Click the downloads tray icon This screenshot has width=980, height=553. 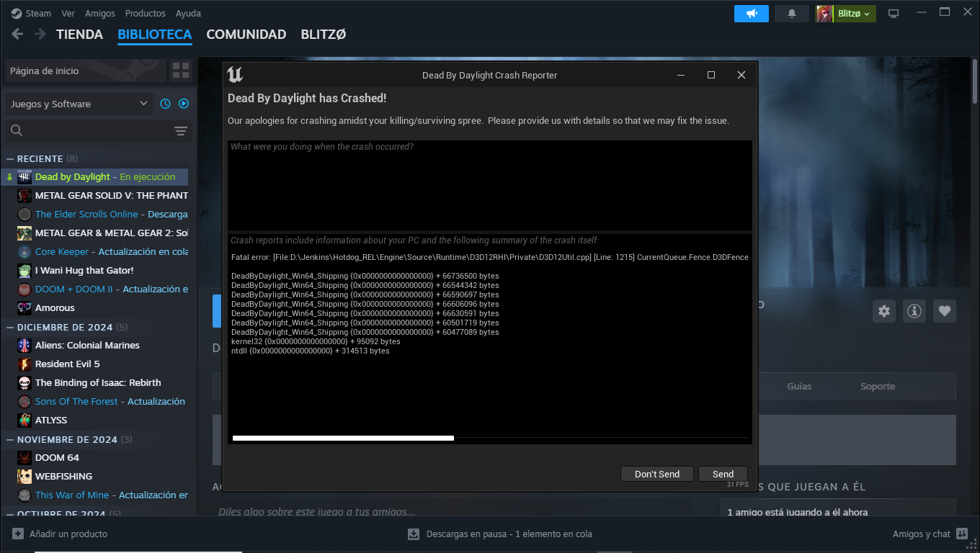click(x=414, y=534)
